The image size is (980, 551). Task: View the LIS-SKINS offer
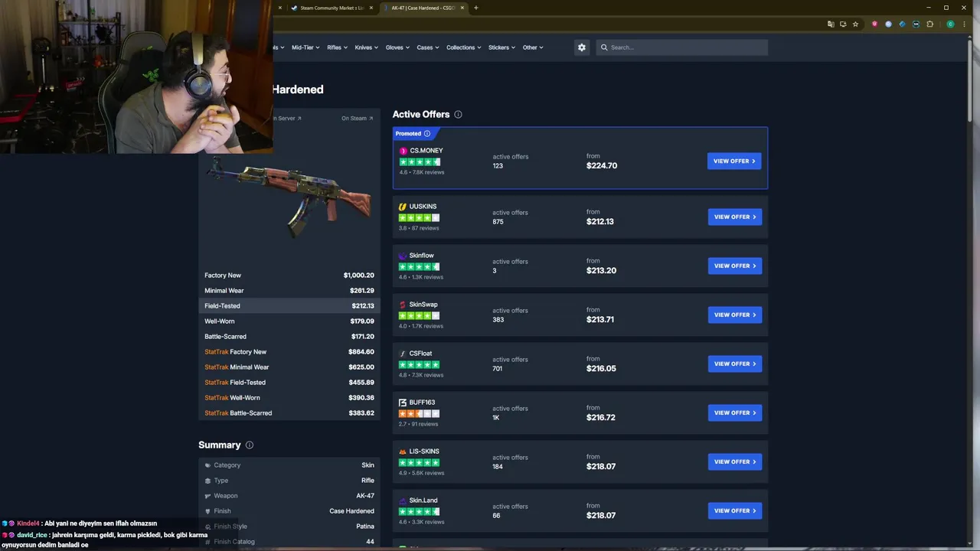click(734, 462)
